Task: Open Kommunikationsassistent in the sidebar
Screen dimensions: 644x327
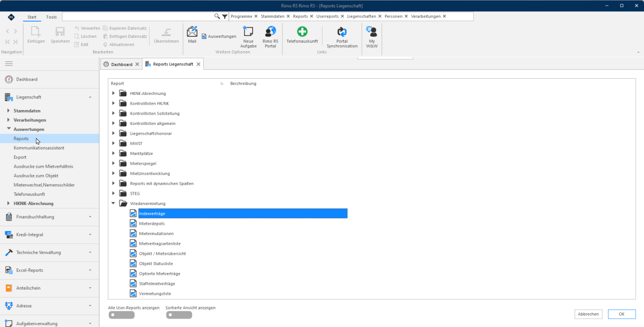Action: click(x=39, y=148)
